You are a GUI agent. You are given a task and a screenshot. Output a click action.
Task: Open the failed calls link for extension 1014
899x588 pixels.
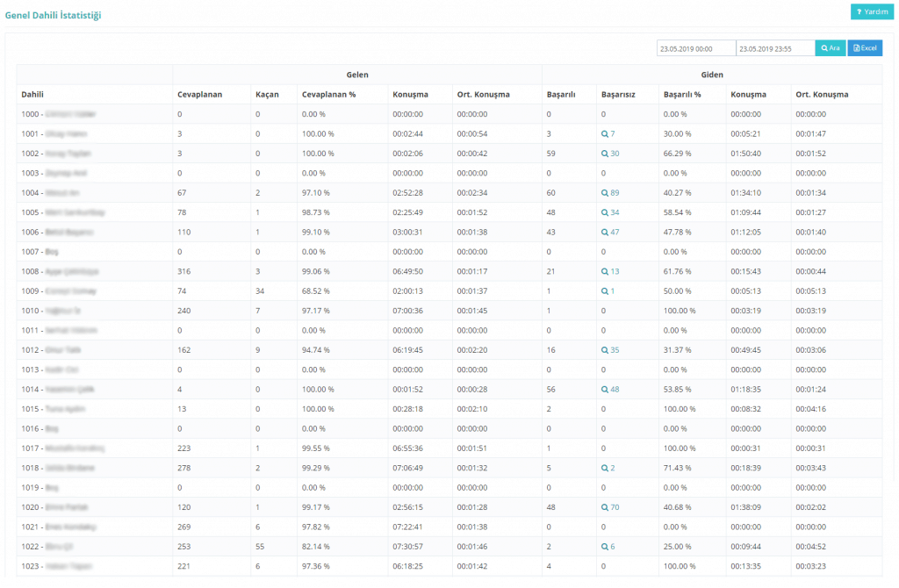(610, 390)
